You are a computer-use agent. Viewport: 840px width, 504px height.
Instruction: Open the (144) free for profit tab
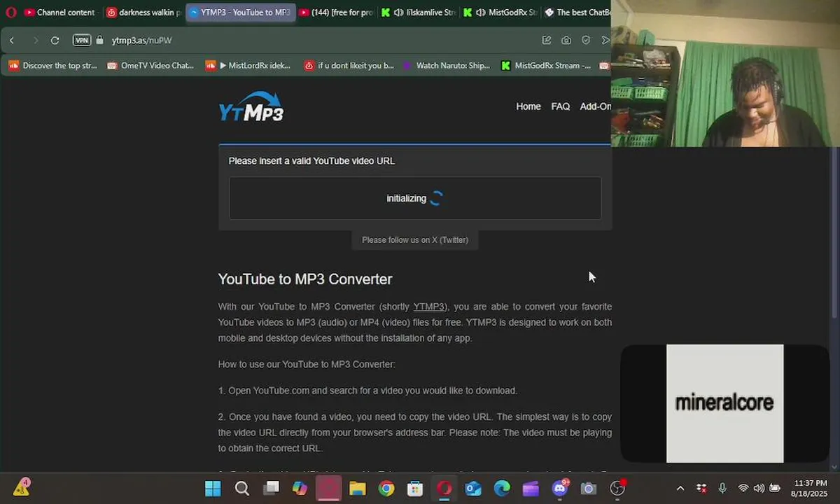point(336,13)
